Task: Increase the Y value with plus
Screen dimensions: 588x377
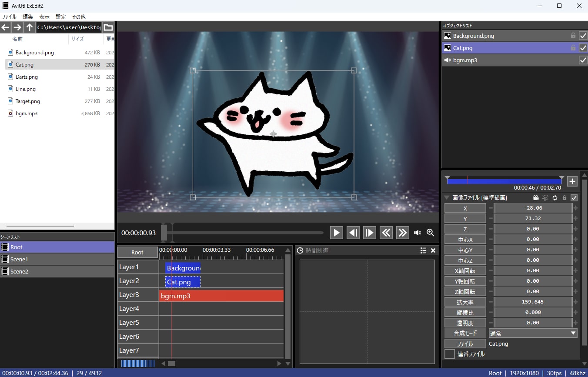Action: [576, 218]
